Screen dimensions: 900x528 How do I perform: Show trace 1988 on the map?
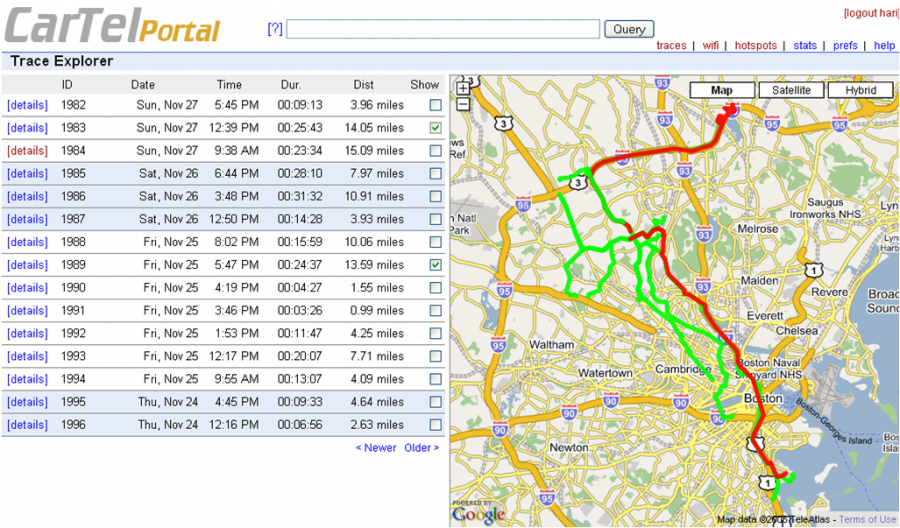(436, 242)
